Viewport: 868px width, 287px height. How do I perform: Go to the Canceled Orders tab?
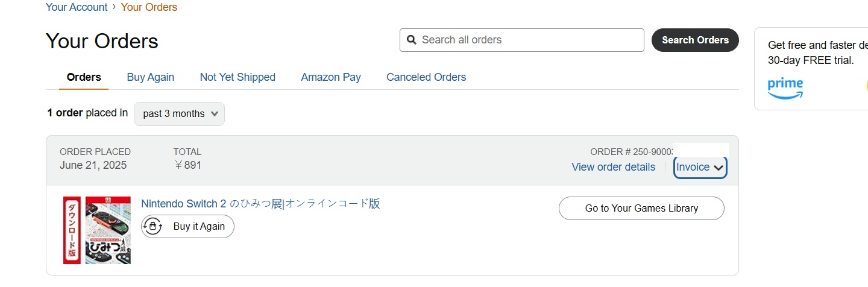pyautogui.click(x=426, y=77)
